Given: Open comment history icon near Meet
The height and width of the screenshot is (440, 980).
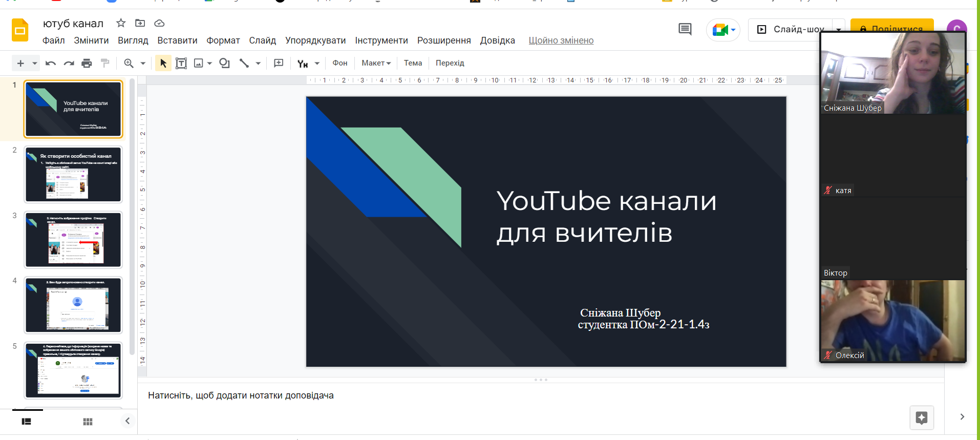Looking at the screenshot, I should coord(685,29).
